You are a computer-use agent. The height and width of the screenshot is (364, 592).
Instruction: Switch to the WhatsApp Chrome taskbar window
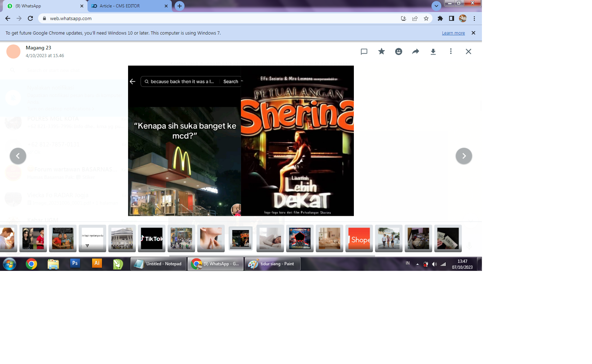coord(216,264)
